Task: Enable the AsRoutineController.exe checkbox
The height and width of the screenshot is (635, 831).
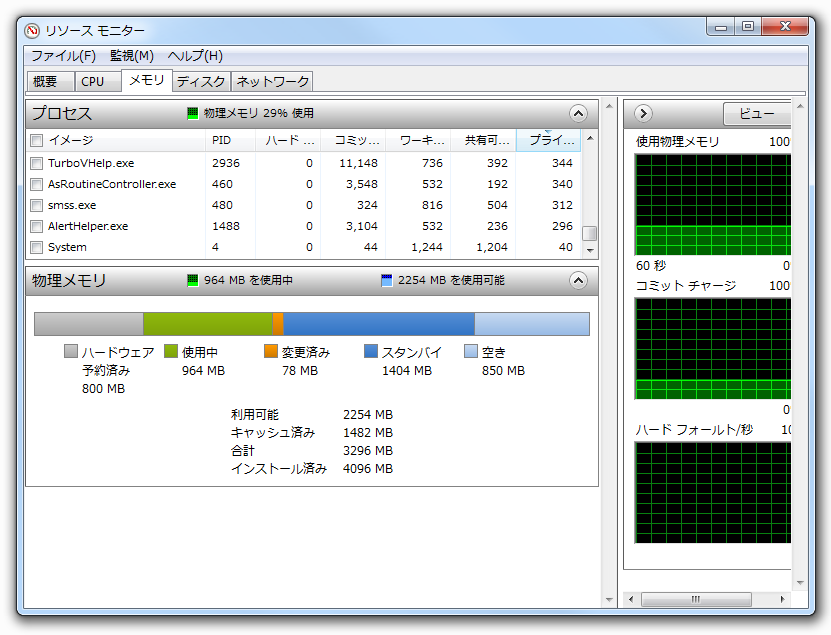Action: point(37,184)
